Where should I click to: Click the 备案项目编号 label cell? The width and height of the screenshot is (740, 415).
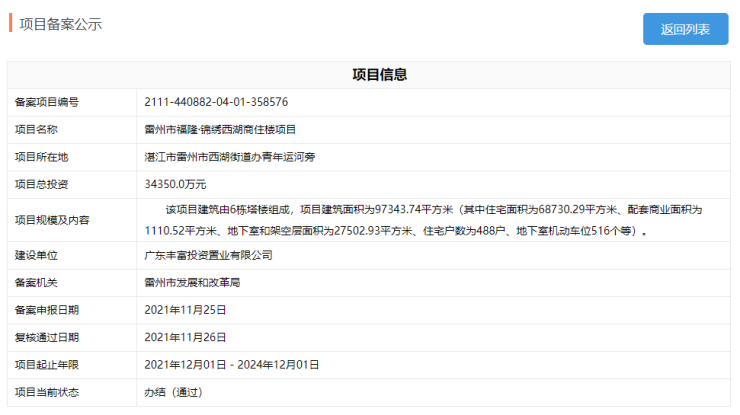pos(72,102)
